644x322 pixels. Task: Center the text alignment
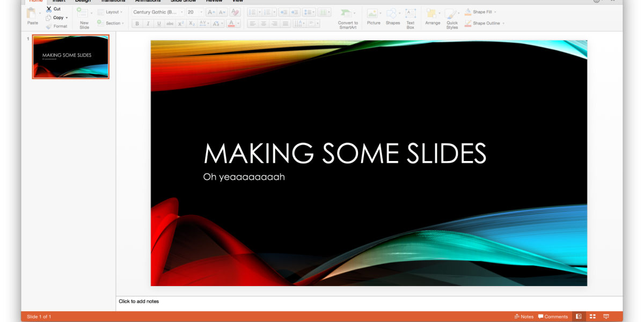pos(264,24)
